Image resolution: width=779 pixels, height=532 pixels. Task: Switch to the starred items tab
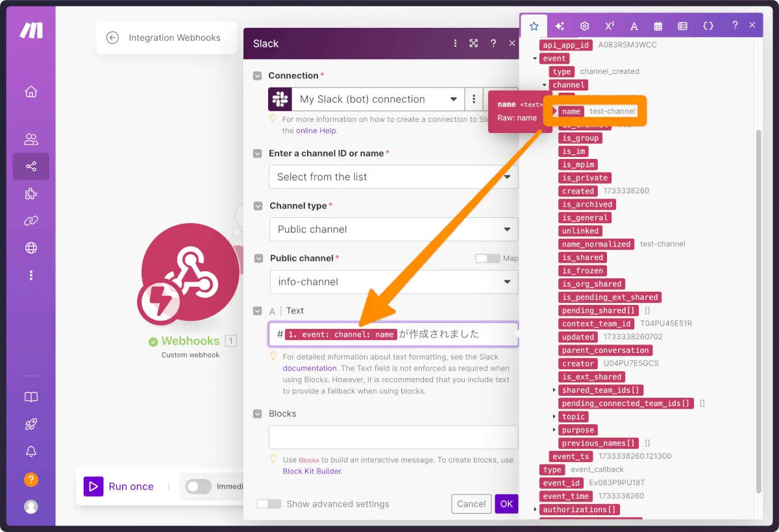(x=534, y=26)
